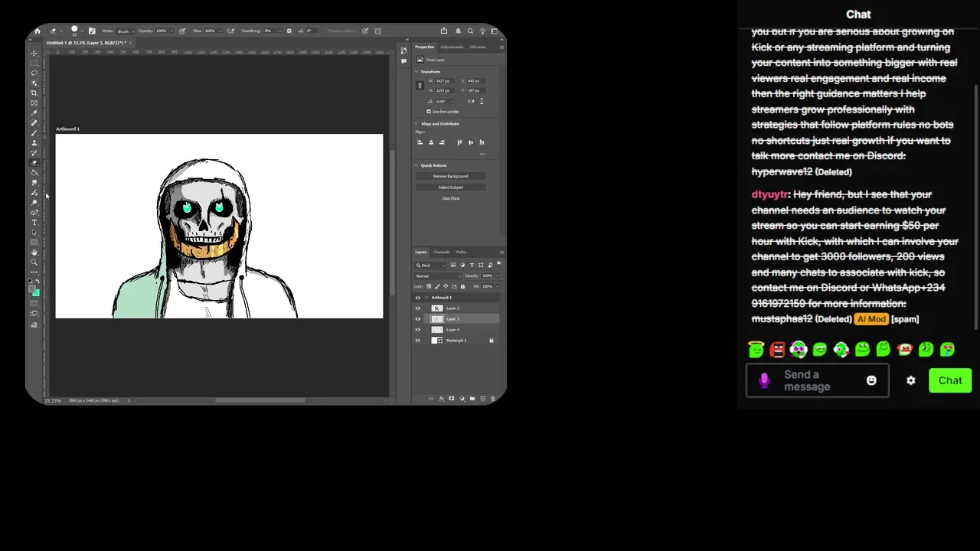Select the Clone Stamp tool
The image size is (980, 551).
click(x=34, y=142)
